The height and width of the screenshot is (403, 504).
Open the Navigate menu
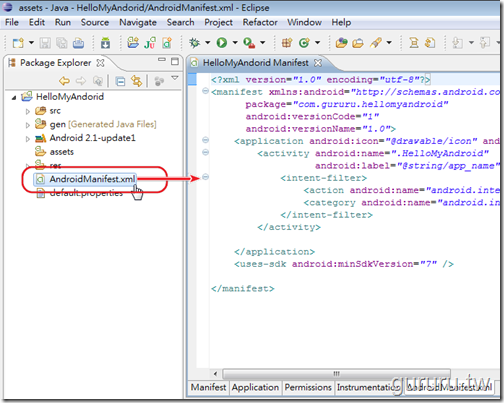click(138, 22)
